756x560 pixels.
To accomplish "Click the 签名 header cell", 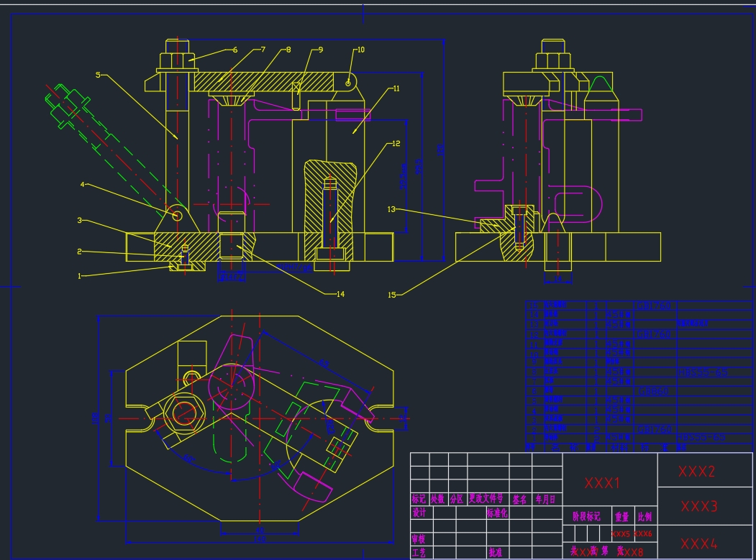I will [x=519, y=500].
